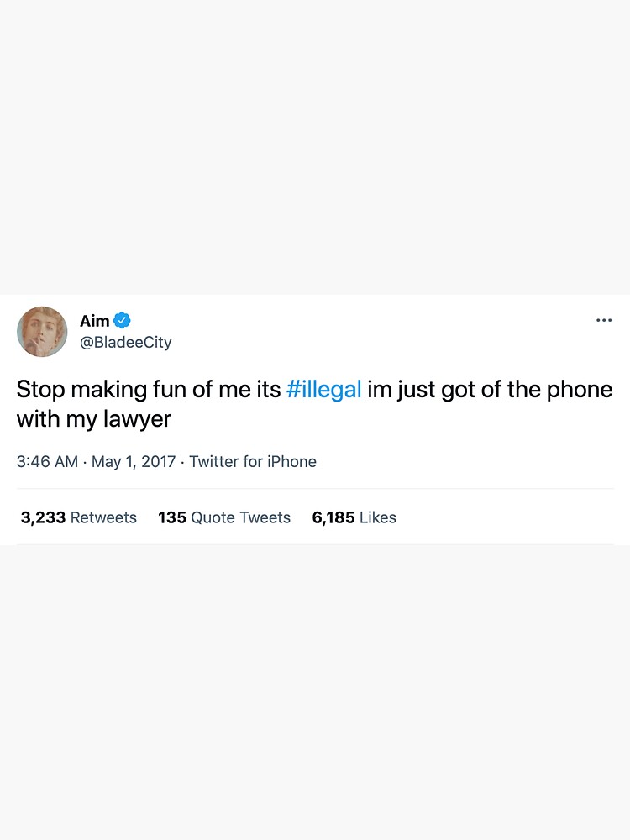The width and height of the screenshot is (630, 840).
Task: Open the Twitter for iPhone source link
Action: point(253,461)
